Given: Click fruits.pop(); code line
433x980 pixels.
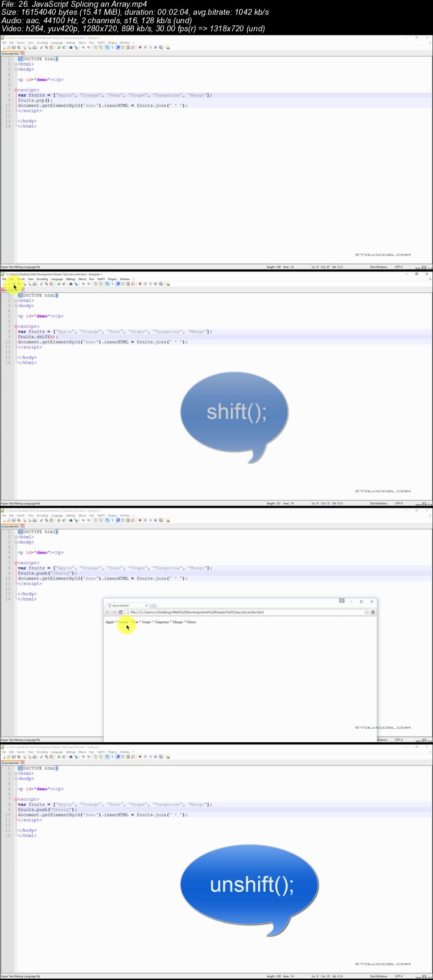Looking at the screenshot, I should pyautogui.click(x=35, y=100).
